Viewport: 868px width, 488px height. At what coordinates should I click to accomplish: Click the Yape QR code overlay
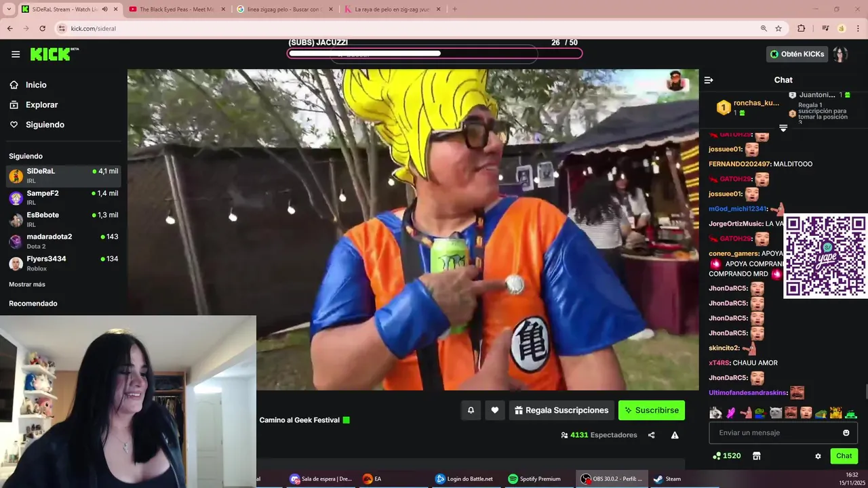[x=825, y=256]
